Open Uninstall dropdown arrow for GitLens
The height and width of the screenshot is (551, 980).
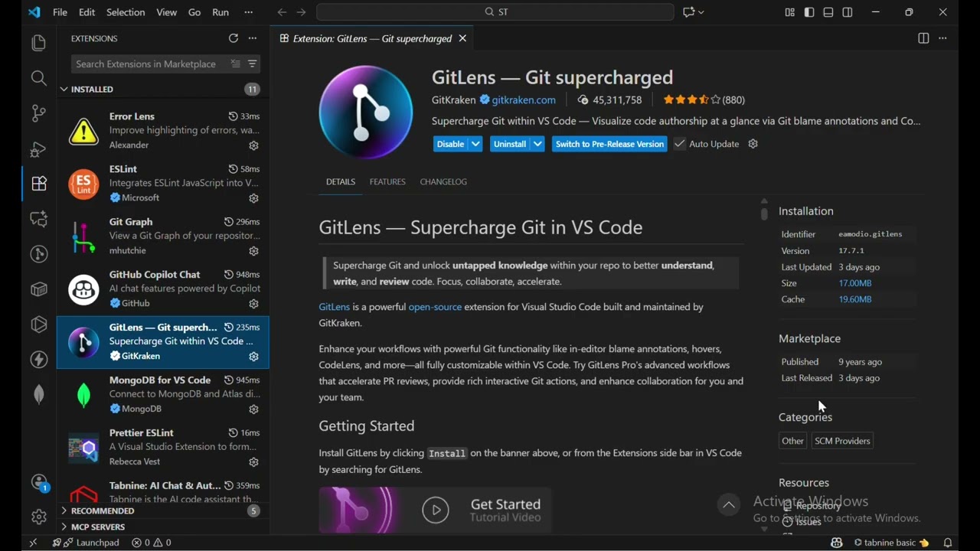(538, 145)
